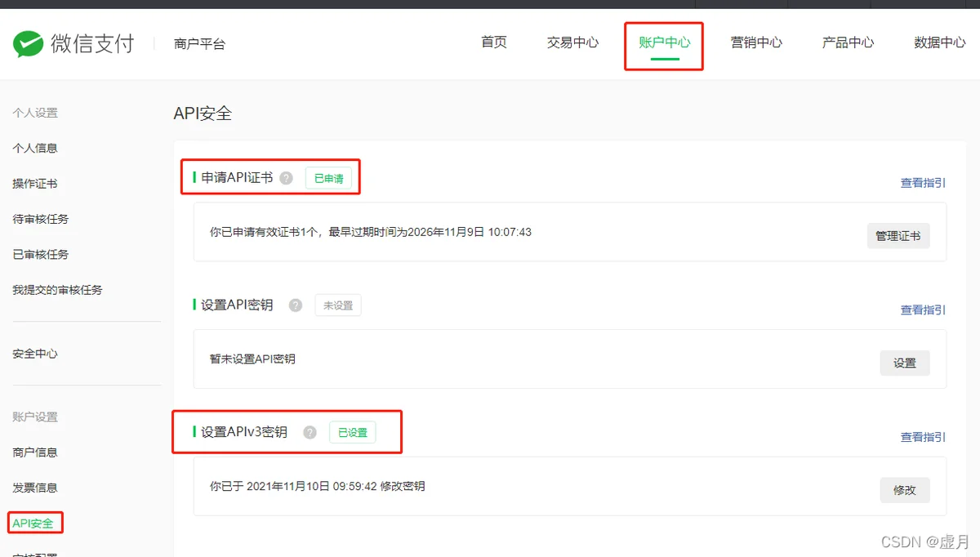Open 数据中心 navigation tab

point(940,42)
